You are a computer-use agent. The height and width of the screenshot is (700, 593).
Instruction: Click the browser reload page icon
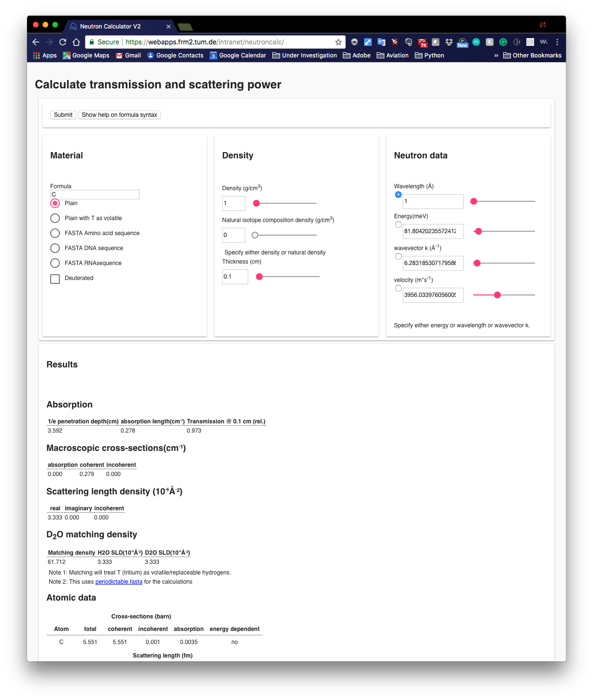click(x=63, y=42)
